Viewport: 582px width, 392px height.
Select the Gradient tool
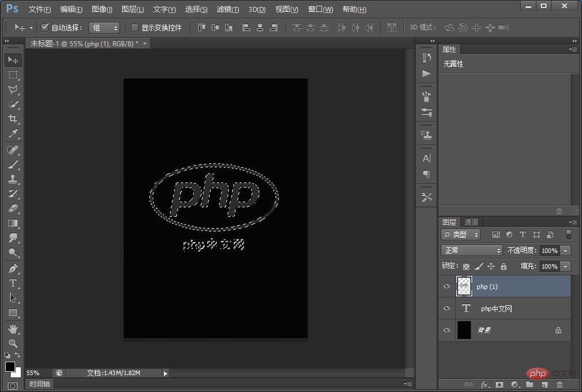click(13, 223)
